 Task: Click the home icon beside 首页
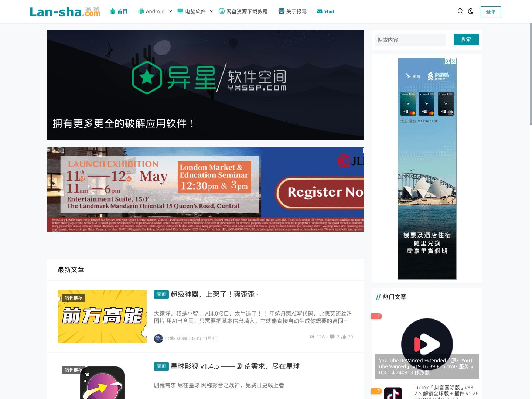click(113, 11)
